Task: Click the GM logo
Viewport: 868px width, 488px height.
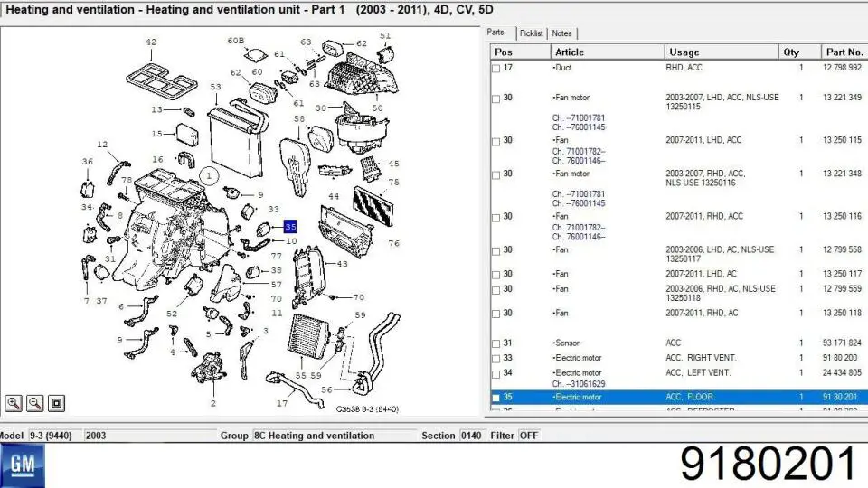Action: pyautogui.click(x=22, y=465)
